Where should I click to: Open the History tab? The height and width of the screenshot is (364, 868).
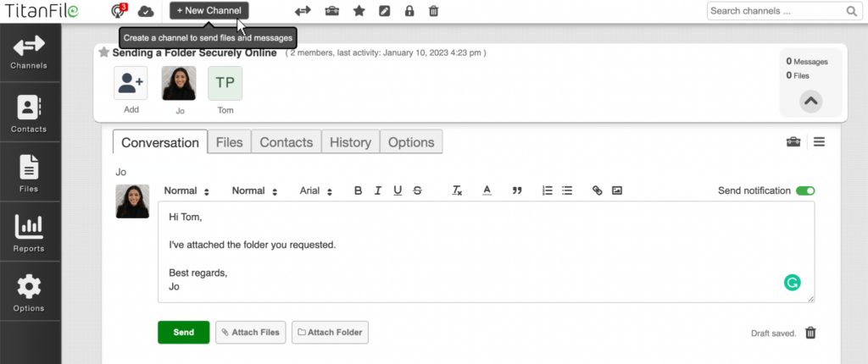pyautogui.click(x=350, y=142)
